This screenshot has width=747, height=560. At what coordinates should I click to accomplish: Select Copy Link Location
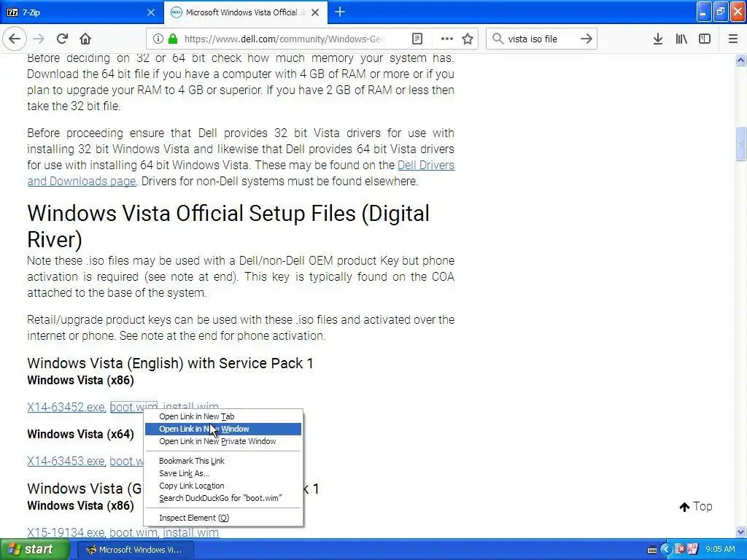pos(223,485)
